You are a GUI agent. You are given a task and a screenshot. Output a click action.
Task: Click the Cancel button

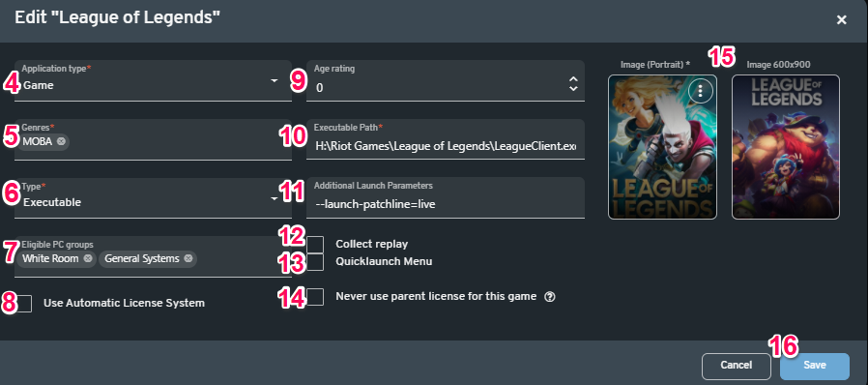(x=737, y=366)
